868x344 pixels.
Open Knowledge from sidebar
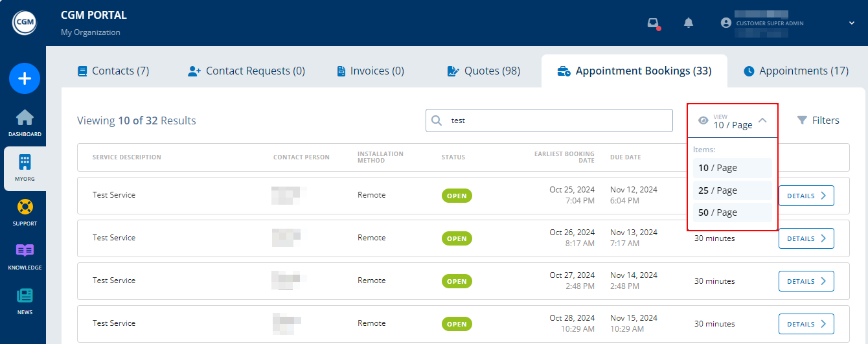pos(25,257)
